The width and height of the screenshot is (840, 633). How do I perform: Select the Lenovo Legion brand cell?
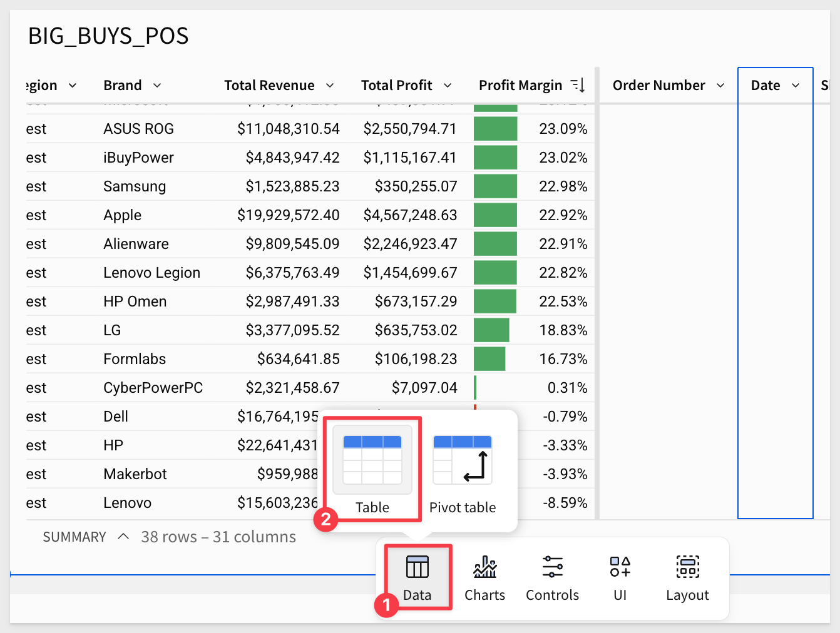tap(151, 273)
